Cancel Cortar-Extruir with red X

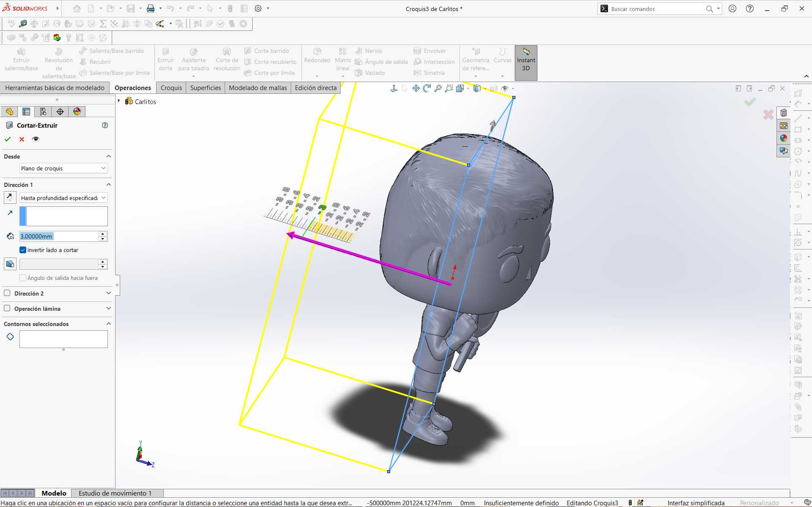click(x=22, y=139)
